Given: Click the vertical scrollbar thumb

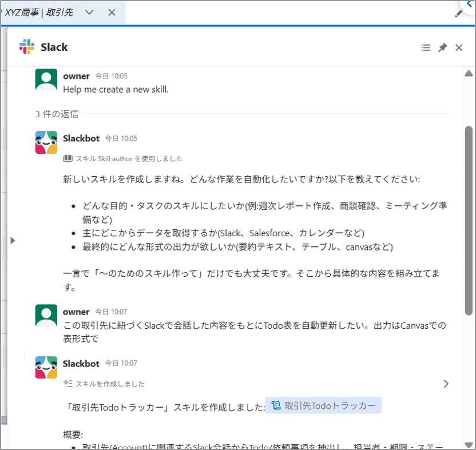Looking at the screenshot, I should pos(469,221).
